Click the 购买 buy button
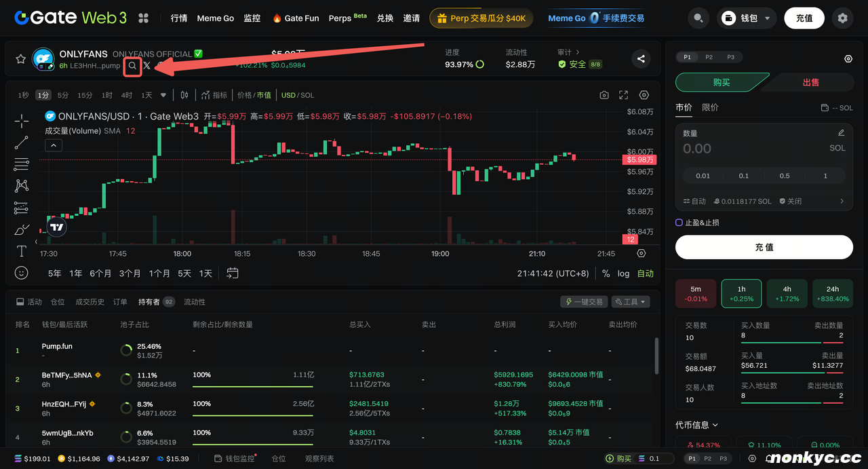 click(722, 82)
